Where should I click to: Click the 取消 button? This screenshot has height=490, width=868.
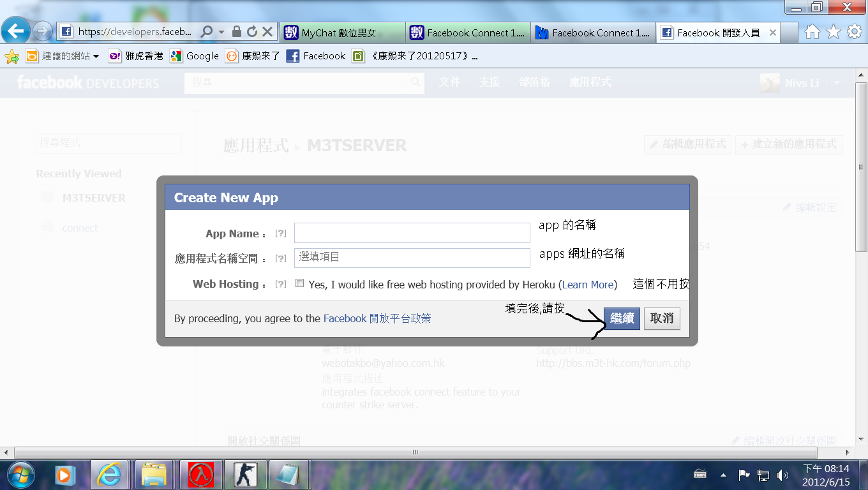tap(662, 318)
